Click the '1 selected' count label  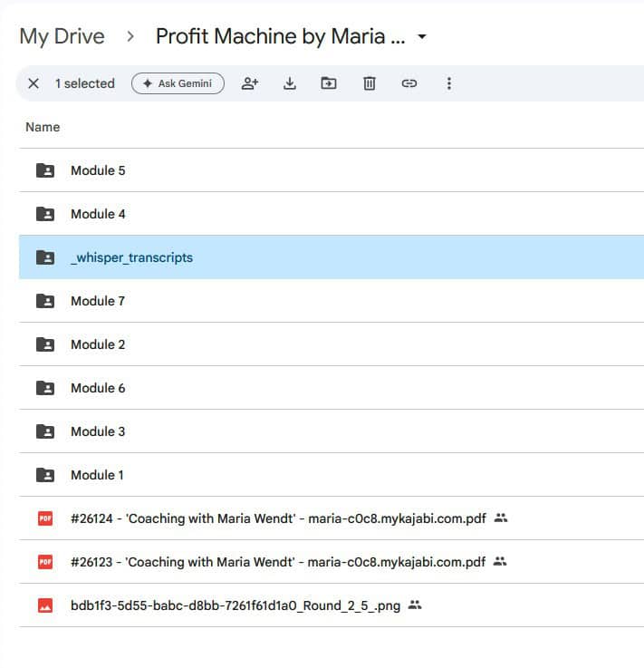(x=85, y=83)
